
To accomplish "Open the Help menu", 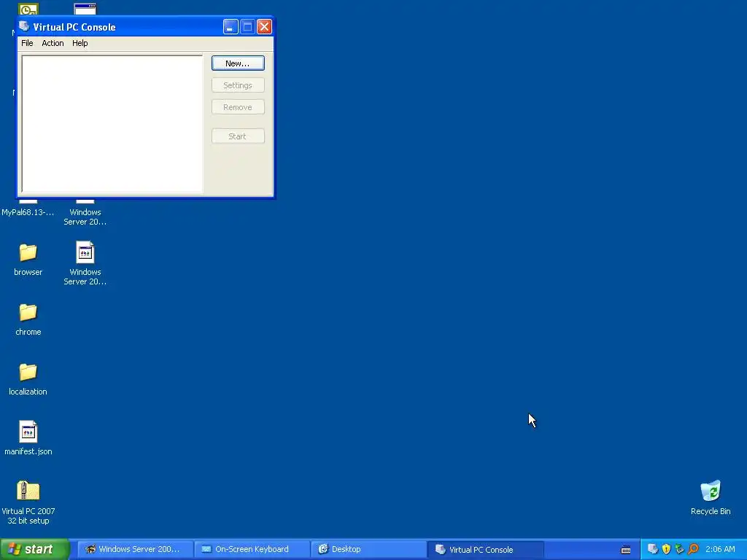I will coord(80,43).
